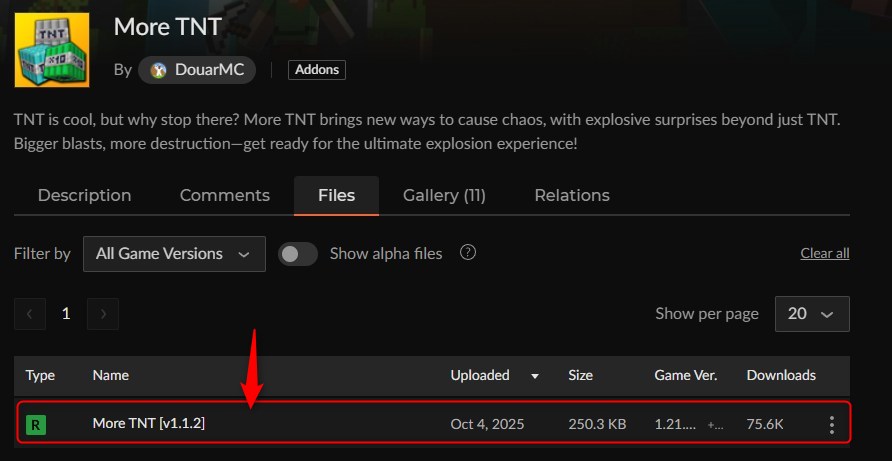Switch to the Description tab
The image size is (892, 461).
coord(84,195)
